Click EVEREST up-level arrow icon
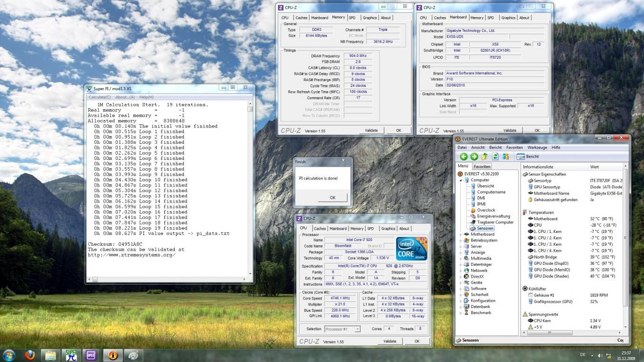Viewport: 644px width, 362px height. point(485,157)
